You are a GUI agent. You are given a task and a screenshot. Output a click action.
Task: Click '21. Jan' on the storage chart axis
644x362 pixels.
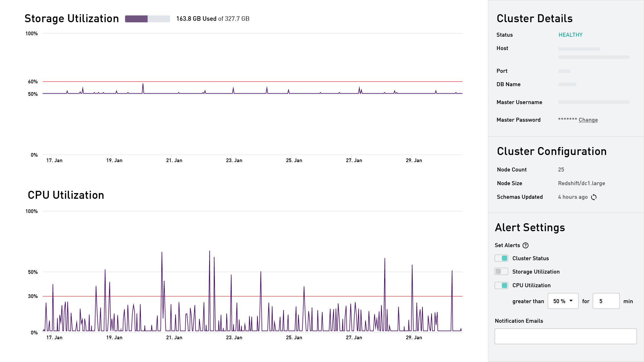click(174, 160)
